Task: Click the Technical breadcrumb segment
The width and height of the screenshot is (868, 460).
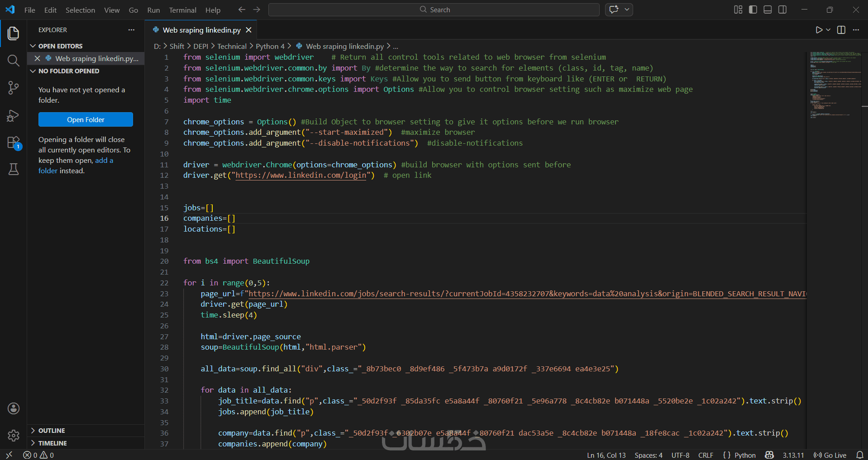Action: click(232, 46)
